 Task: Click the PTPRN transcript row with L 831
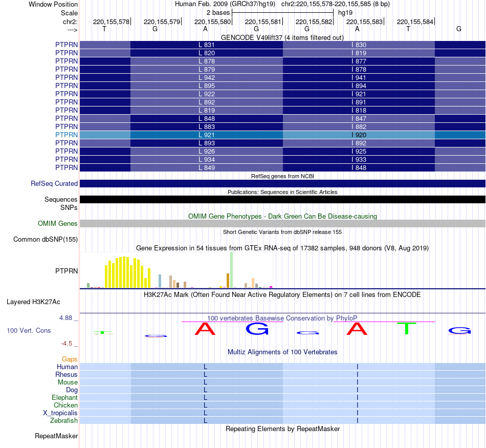282,45
